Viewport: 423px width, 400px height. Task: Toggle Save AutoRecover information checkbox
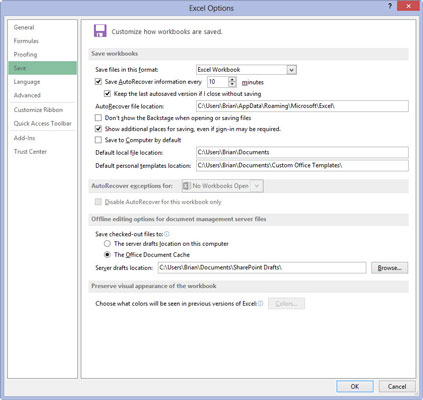click(98, 82)
